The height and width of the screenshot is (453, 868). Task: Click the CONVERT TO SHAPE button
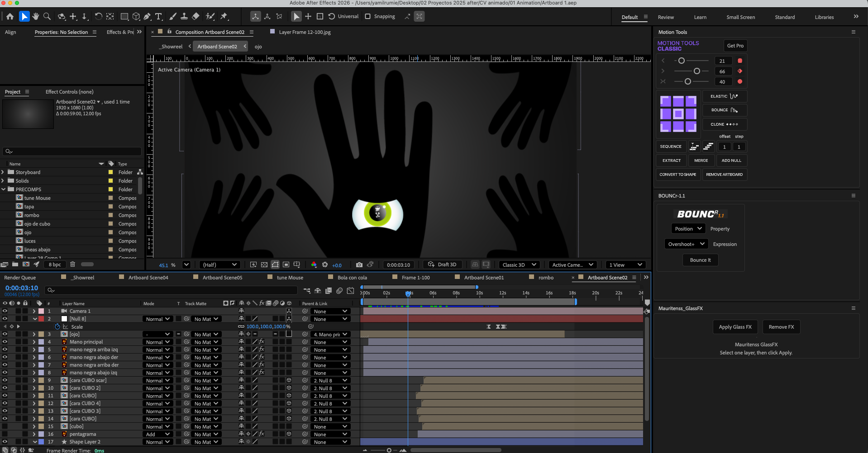click(677, 175)
